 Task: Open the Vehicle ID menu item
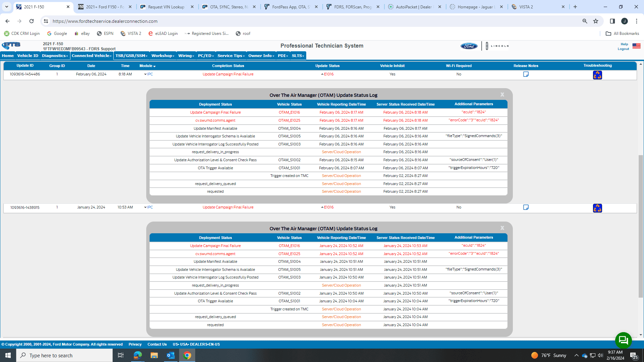28,56
